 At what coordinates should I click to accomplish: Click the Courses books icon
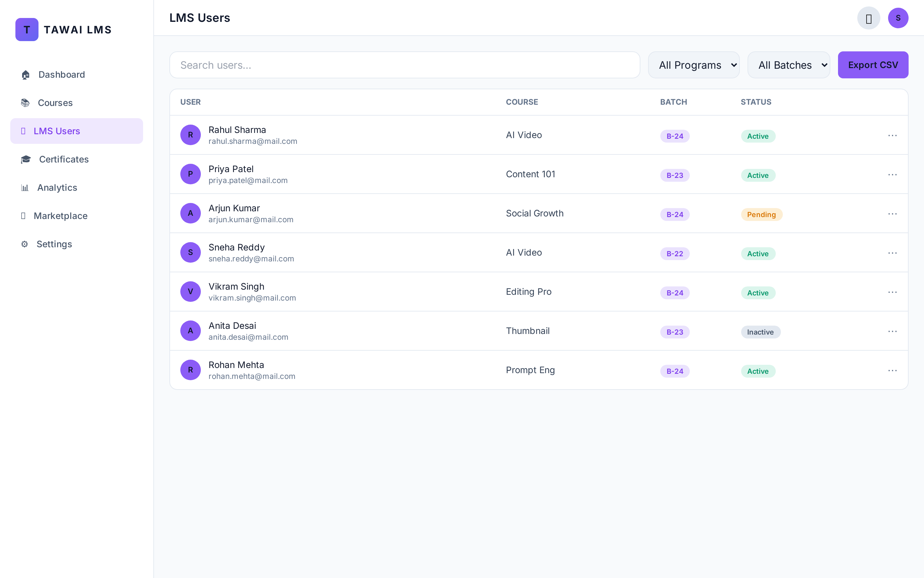(25, 103)
